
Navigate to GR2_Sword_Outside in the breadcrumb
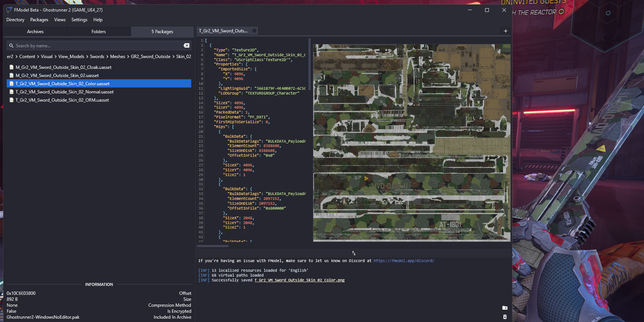tap(151, 57)
